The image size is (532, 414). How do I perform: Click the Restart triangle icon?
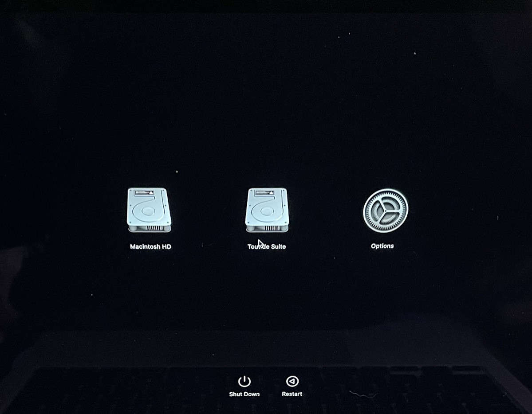coord(292,381)
